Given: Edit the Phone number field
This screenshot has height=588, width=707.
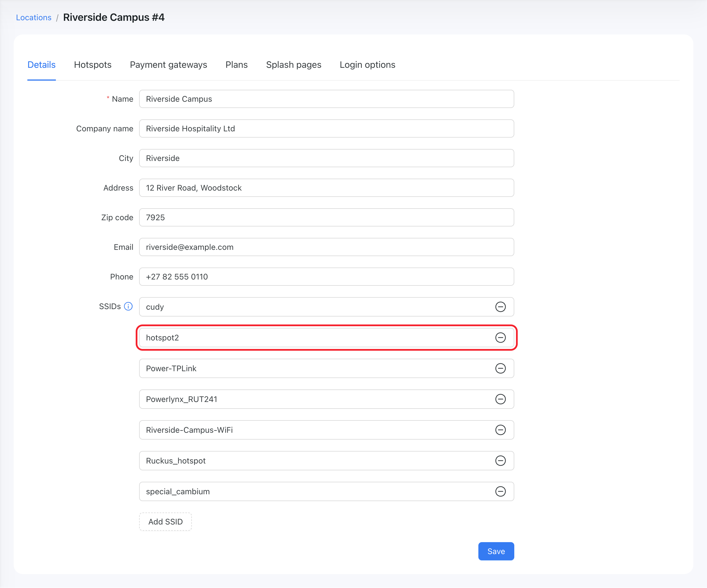Looking at the screenshot, I should (x=326, y=277).
